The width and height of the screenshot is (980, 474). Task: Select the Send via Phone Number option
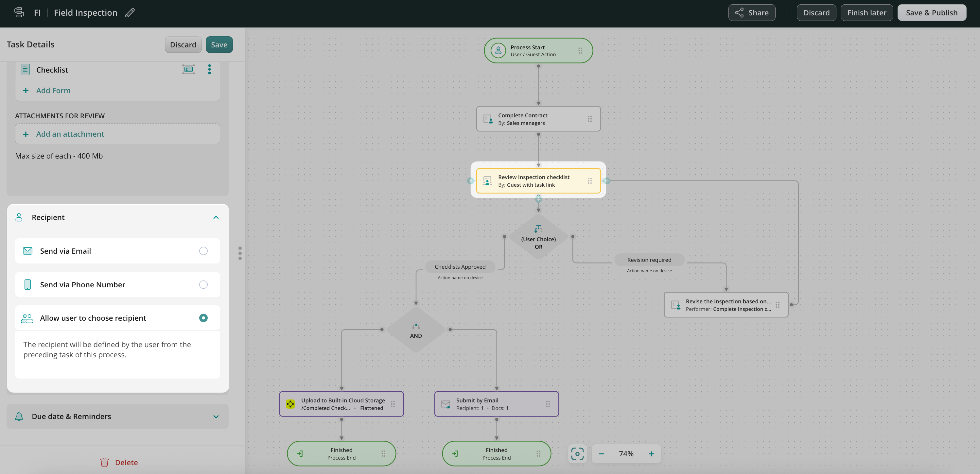(203, 284)
